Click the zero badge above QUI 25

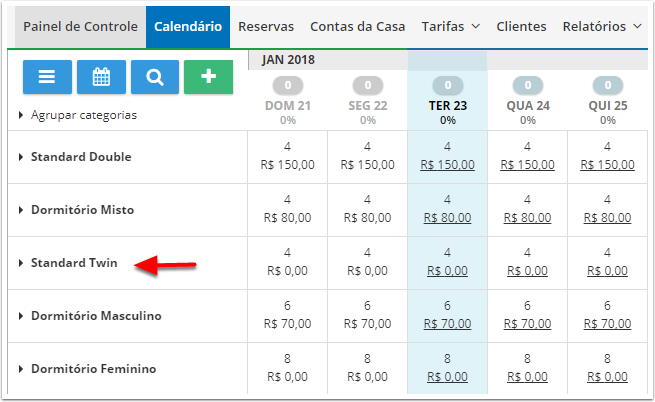tap(607, 86)
